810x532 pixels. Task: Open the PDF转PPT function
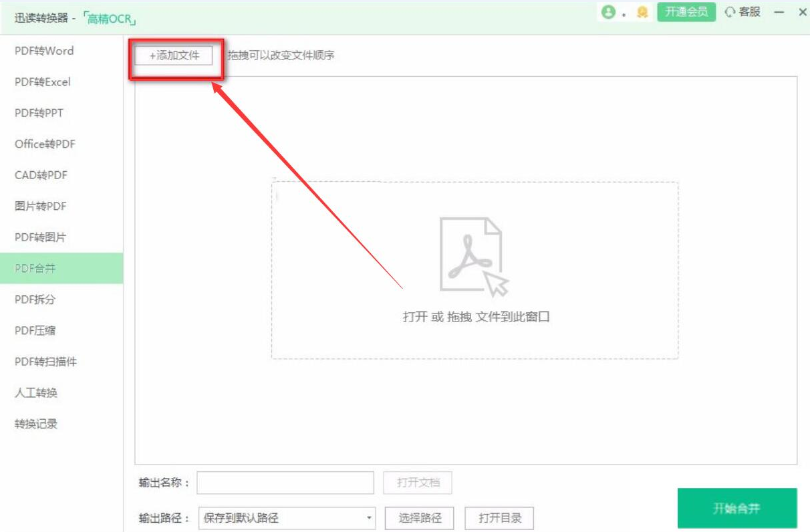click(x=38, y=113)
